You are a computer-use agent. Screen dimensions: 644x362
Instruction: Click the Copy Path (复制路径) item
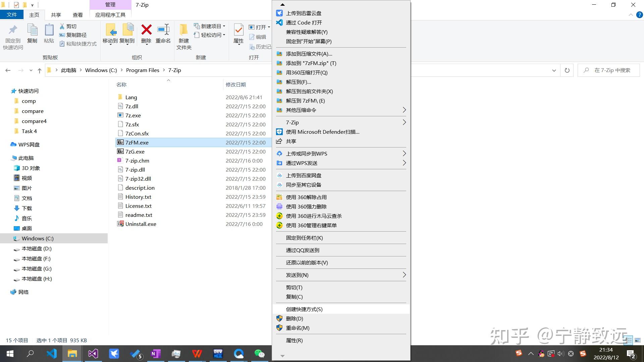tap(73, 35)
